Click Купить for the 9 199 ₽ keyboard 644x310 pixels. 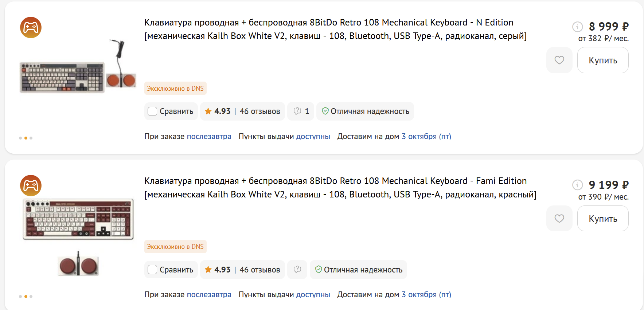[602, 219]
